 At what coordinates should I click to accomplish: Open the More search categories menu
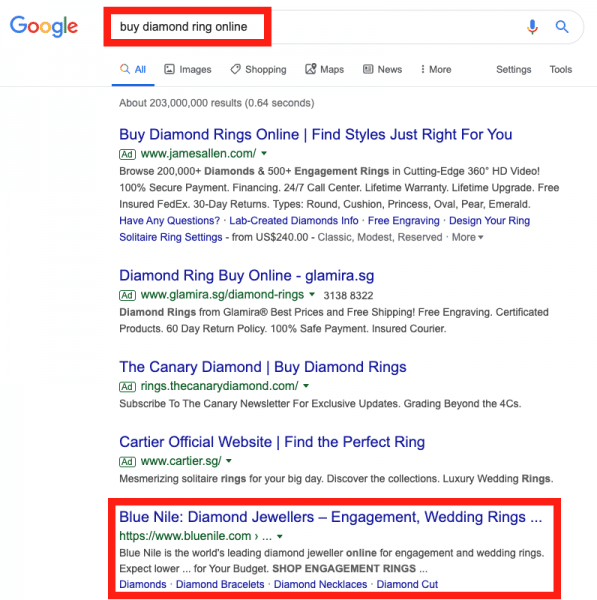436,69
